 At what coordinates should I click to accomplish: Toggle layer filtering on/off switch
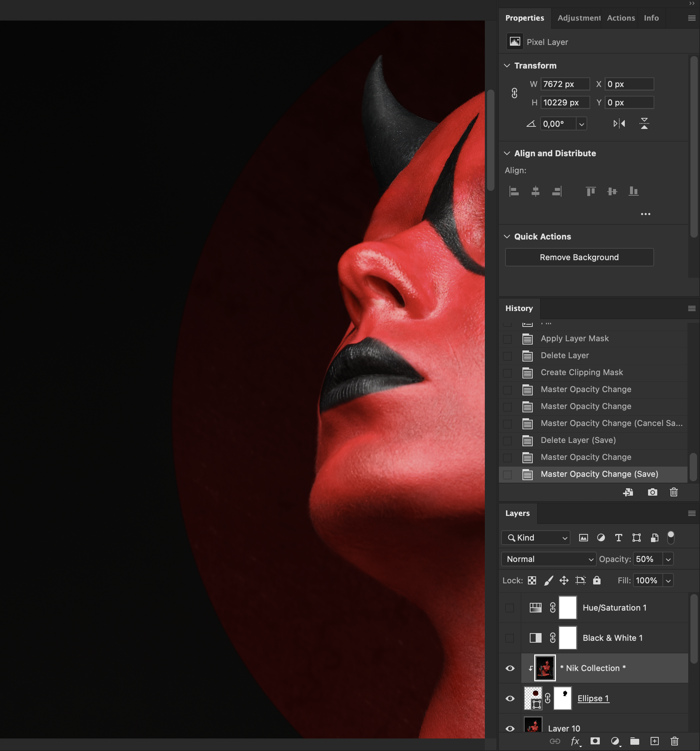click(671, 537)
